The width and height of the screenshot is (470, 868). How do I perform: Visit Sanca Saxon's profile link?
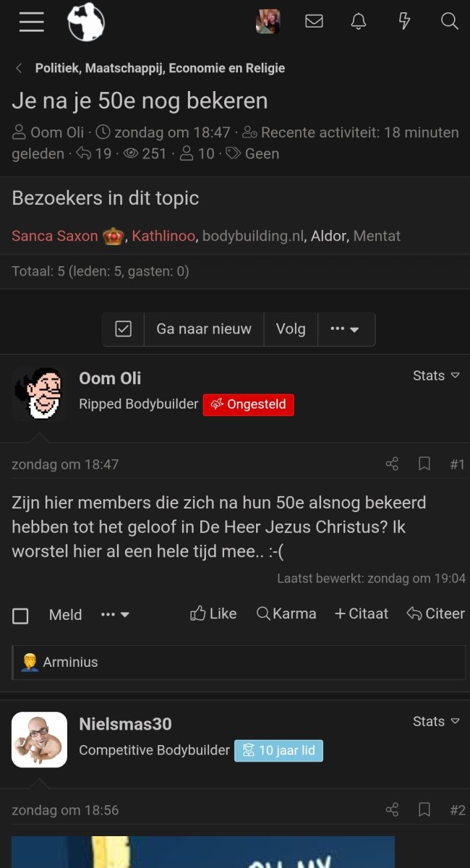pyautogui.click(x=54, y=236)
